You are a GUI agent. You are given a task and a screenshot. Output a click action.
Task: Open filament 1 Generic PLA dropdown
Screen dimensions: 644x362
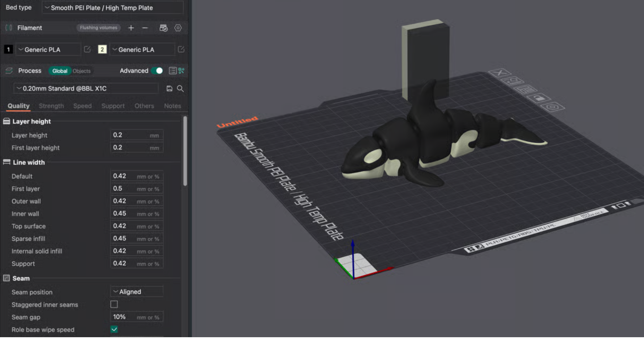[49, 50]
